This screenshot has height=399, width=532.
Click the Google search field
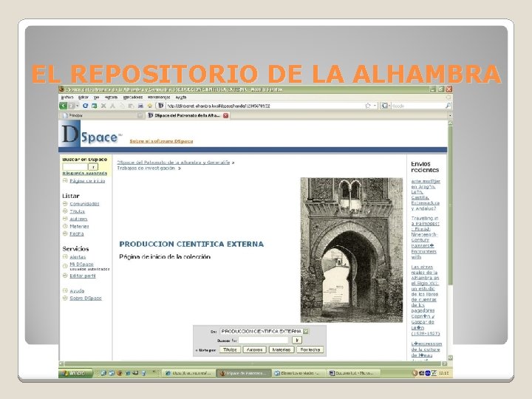[x=417, y=106]
